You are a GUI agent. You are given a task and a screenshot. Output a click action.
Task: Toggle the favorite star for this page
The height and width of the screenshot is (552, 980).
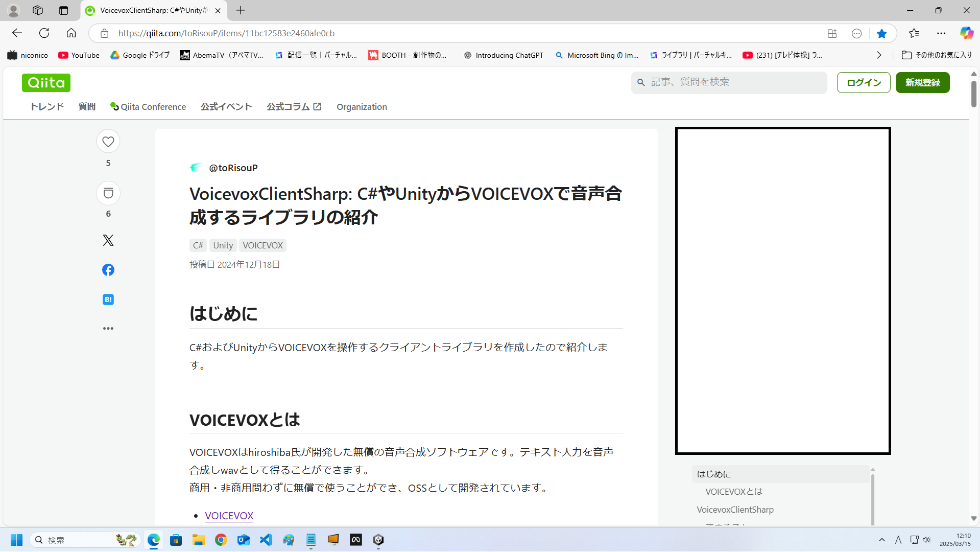[x=881, y=33]
